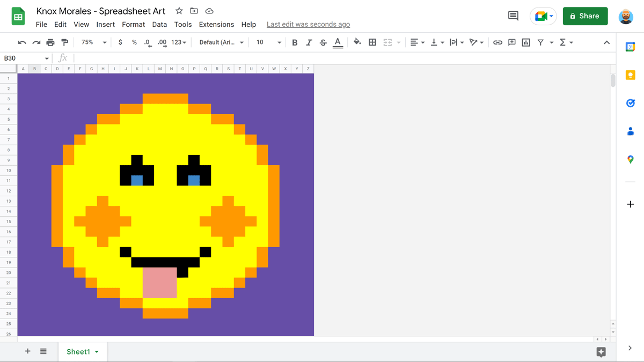Screen dimensions: 644x362
Task: Click the Sheet1 tab
Action: coord(78,351)
